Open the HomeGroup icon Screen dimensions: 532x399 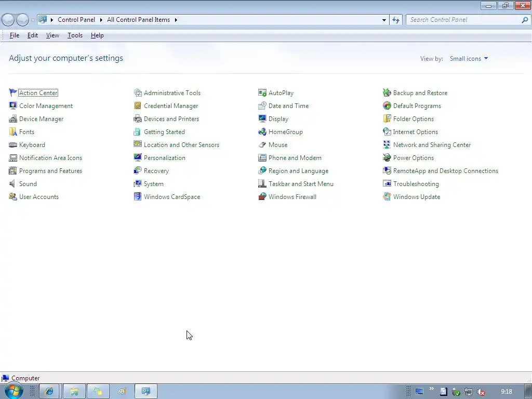(262, 131)
